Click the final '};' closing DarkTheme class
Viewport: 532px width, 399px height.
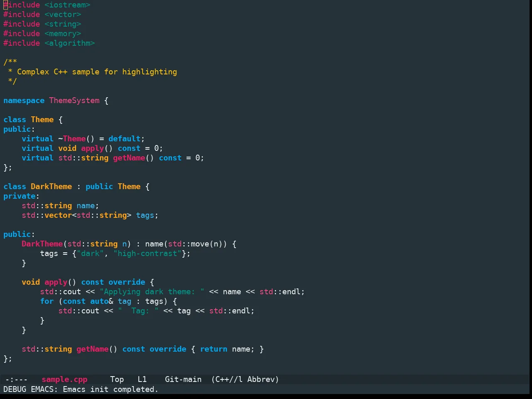coord(8,359)
